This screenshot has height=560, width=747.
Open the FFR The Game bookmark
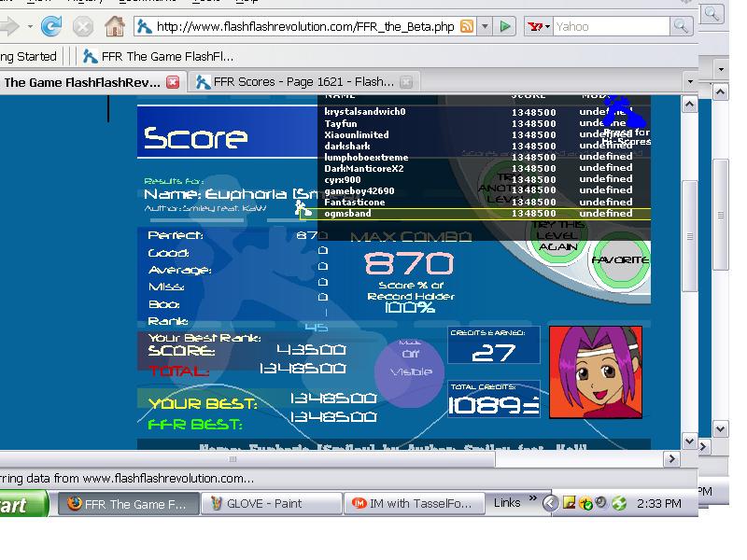pyautogui.click(x=159, y=56)
